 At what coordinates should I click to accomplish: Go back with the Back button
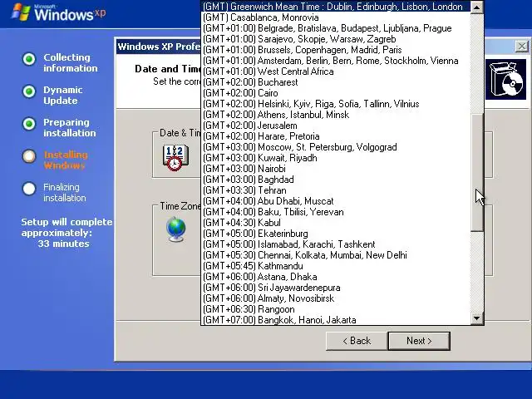tap(357, 341)
